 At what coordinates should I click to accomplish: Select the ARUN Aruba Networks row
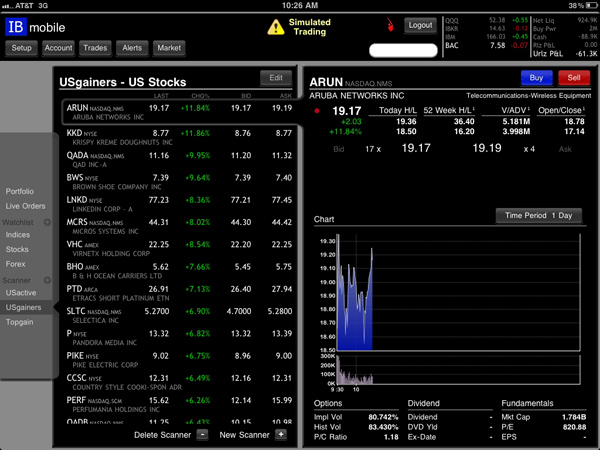179,112
